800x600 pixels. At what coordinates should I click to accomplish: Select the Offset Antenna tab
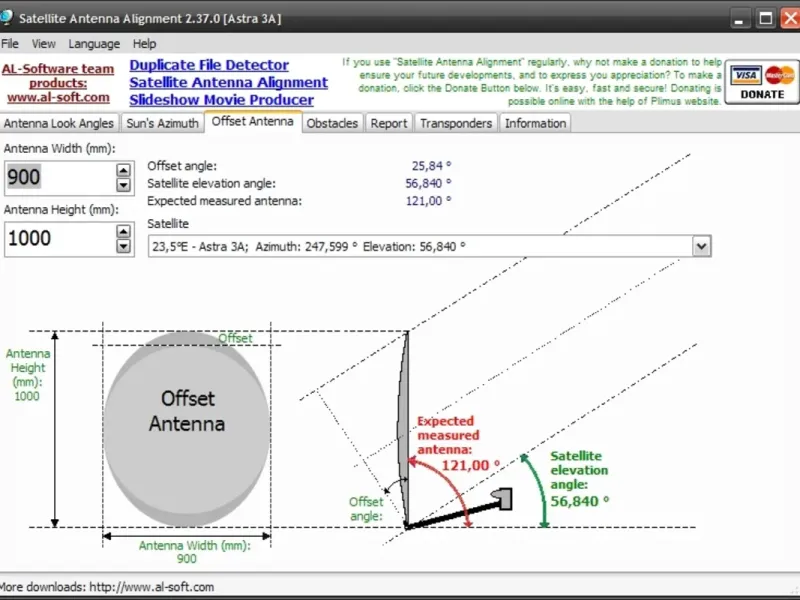[253, 121]
